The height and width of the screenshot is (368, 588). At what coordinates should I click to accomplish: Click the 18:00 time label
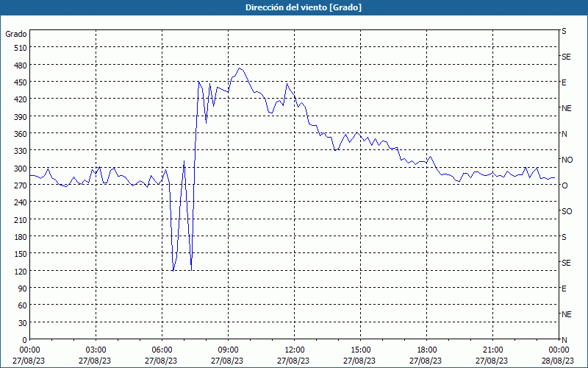coord(427,350)
